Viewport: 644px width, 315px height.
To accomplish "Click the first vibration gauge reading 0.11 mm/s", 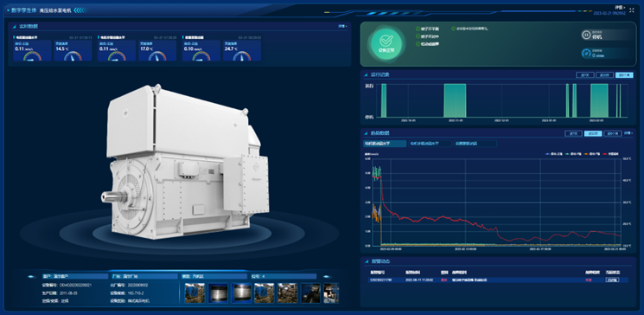I will pos(33,50).
